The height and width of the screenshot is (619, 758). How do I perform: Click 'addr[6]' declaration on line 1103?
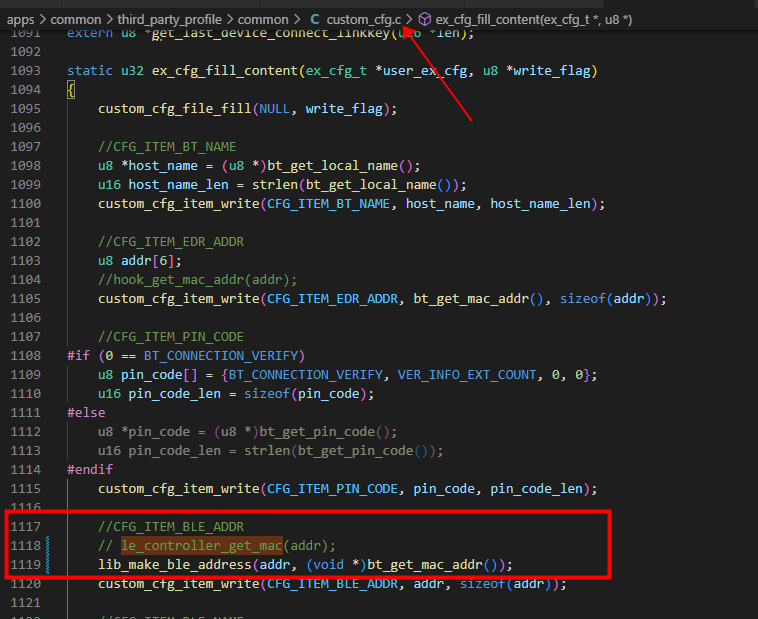pos(147,261)
